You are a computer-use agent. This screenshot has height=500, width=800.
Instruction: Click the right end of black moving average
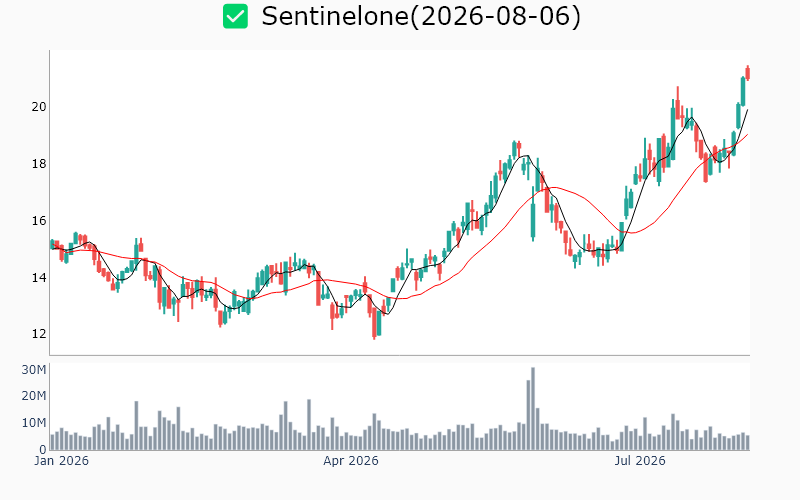click(747, 110)
